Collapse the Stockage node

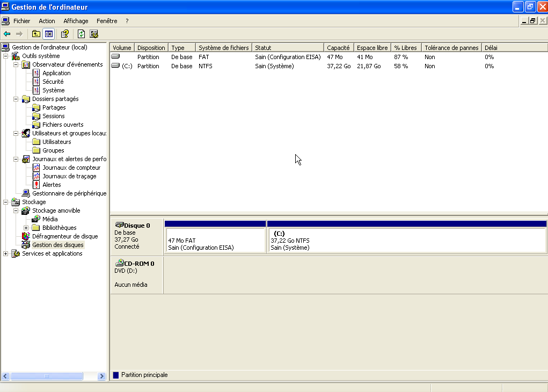pos(5,202)
